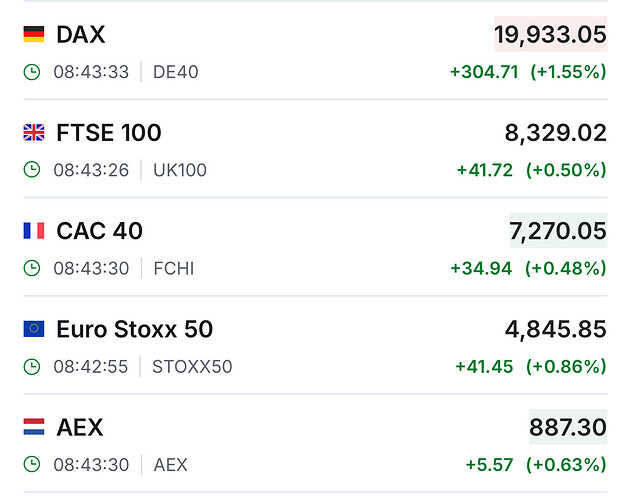Click the highlighted CAC 40 price 7,270.05
The image size is (630, 500).
(557, 231)
